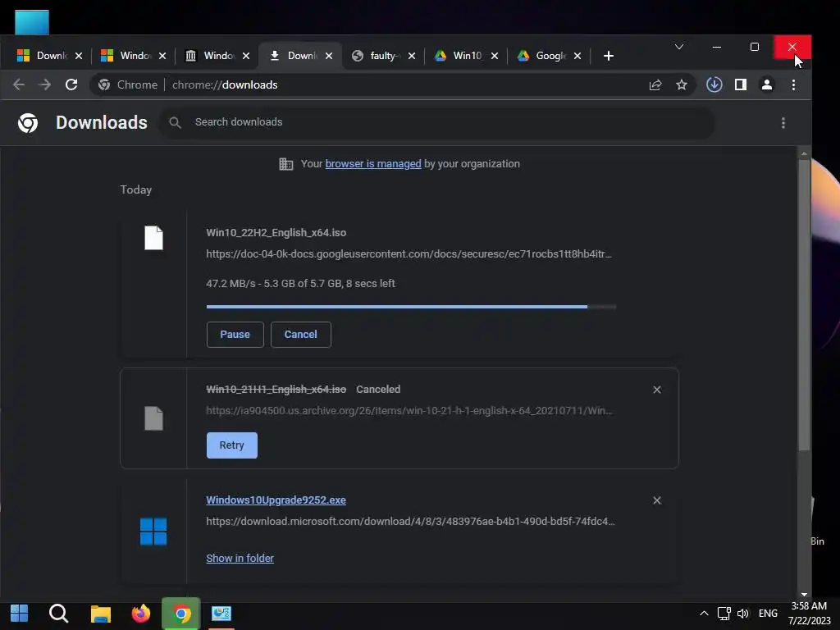Open Chrome's three-dot main menu
840x630 pixels.
click(793, 84)
